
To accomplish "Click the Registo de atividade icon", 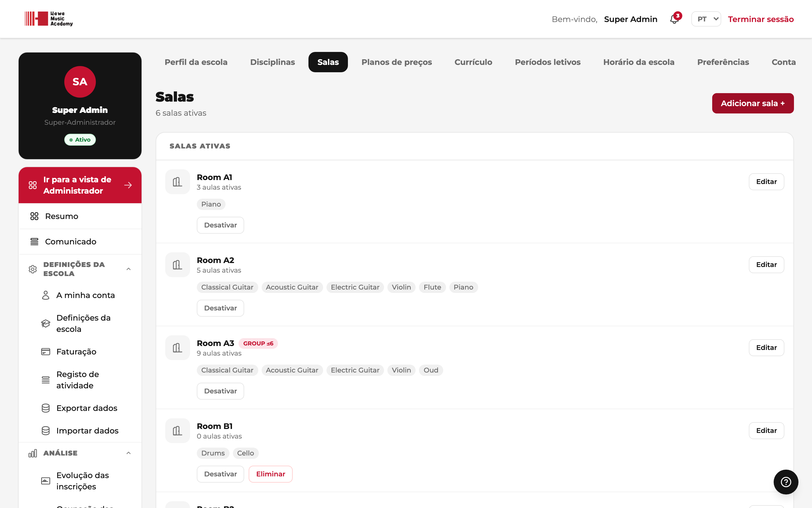I will [x=46, y=380].
